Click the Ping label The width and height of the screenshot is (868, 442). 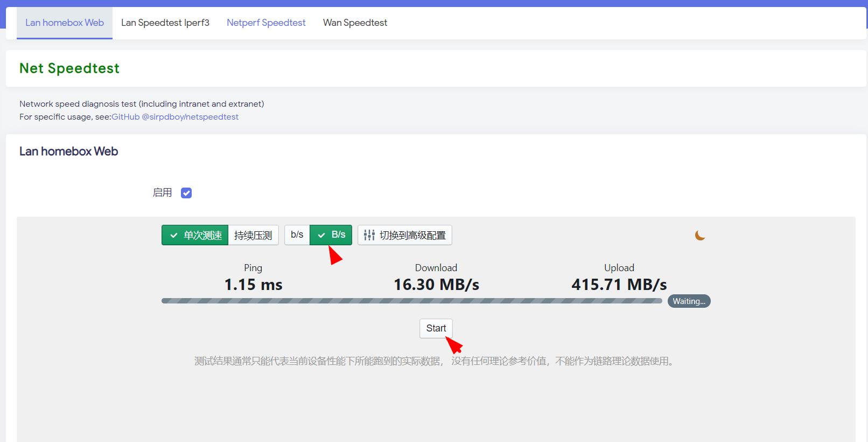coord(253,268)
